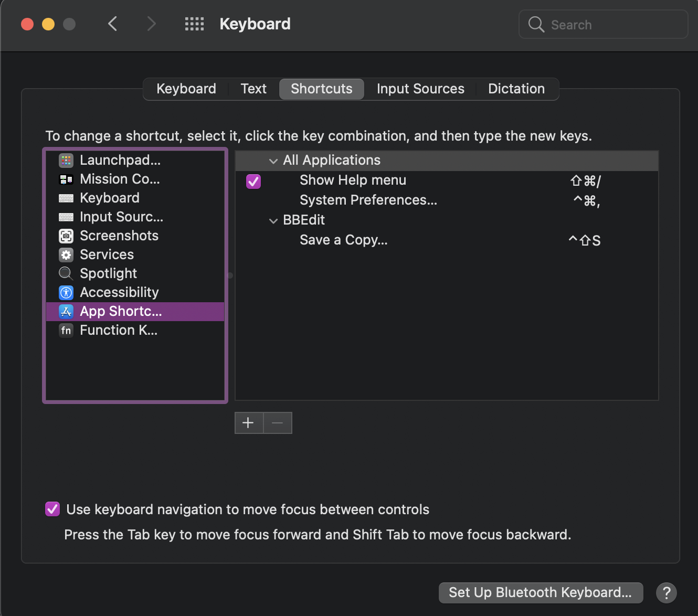Click the Spotlight magnifier icon
Viewport: 698px width, 616px height.
pyautogui.click(x=66, y=273)
